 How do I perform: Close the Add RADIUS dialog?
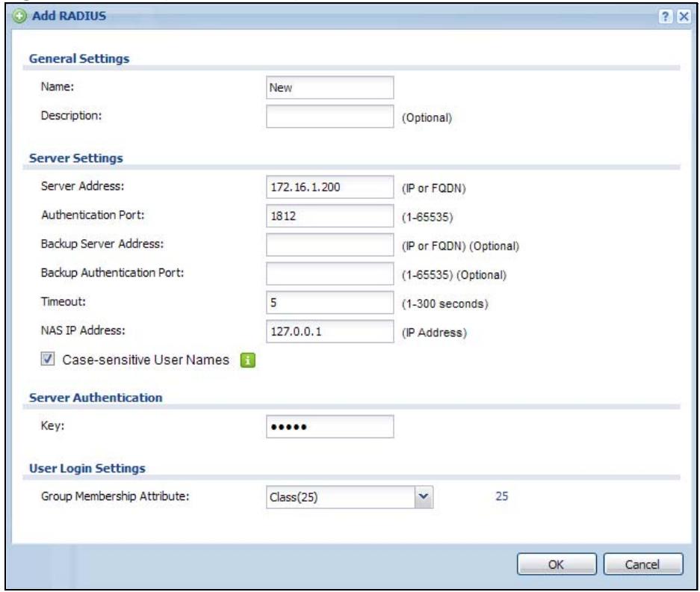(x=684, y=16)
